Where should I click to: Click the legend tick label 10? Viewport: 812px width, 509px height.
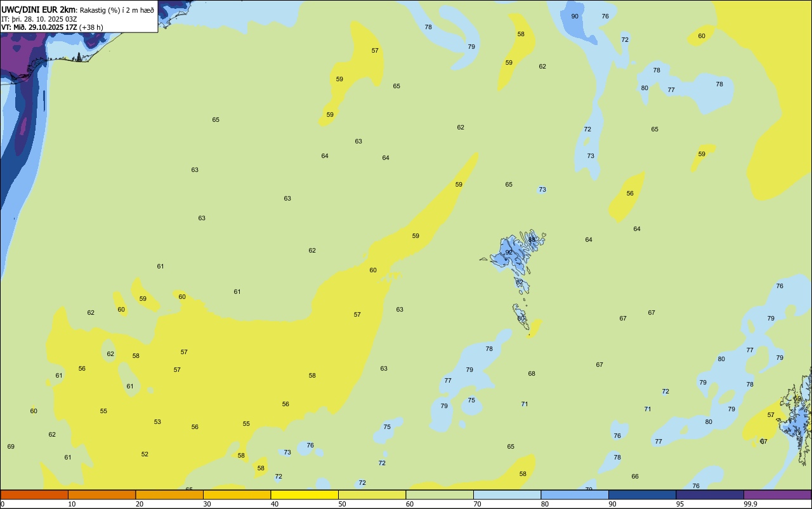[72, 504]
